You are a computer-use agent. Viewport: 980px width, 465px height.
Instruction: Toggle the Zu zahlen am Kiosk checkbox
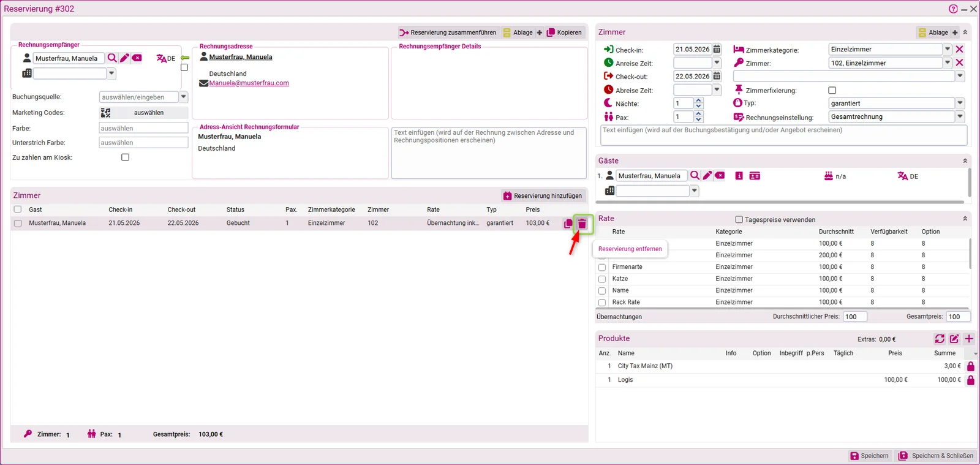point(126,157)
